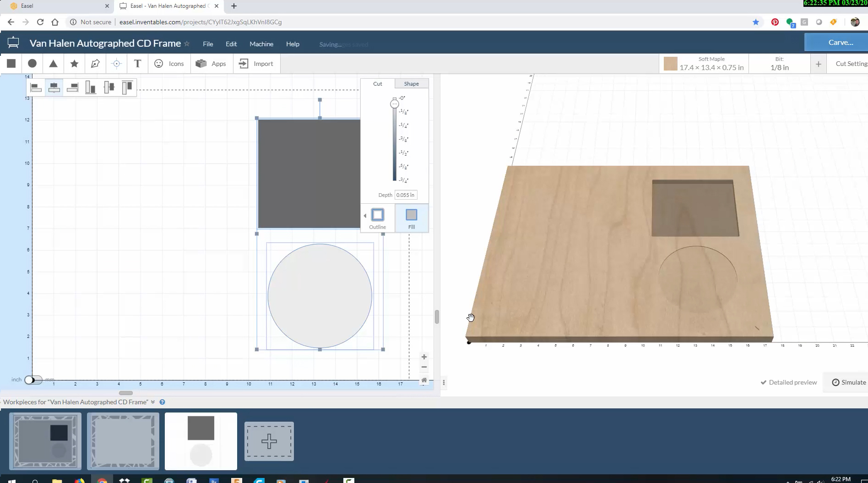The height and width of the screenshot is (483, 868).
Task: Open the Import option
Action: point(256,64)
